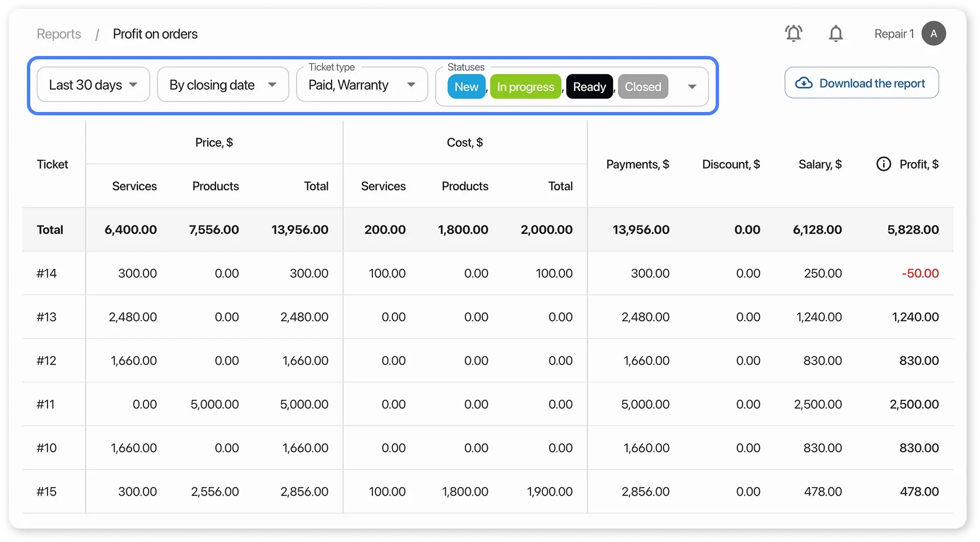Viewport: 980px width, 542px height.
Task: Open the notifications bell icon
Action: pyautogui.click(x=836, y=34)
